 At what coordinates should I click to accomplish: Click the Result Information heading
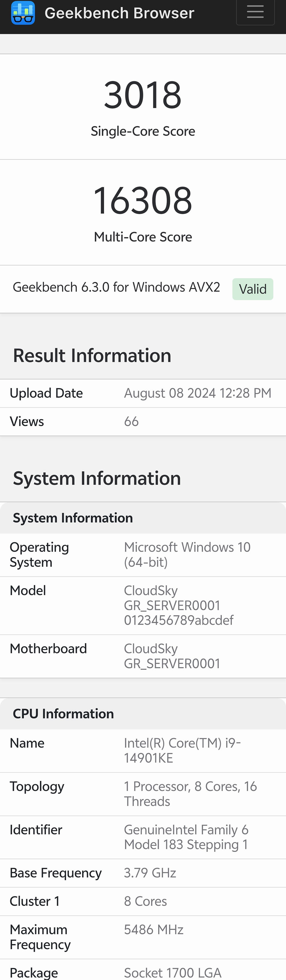pos(92,356)
